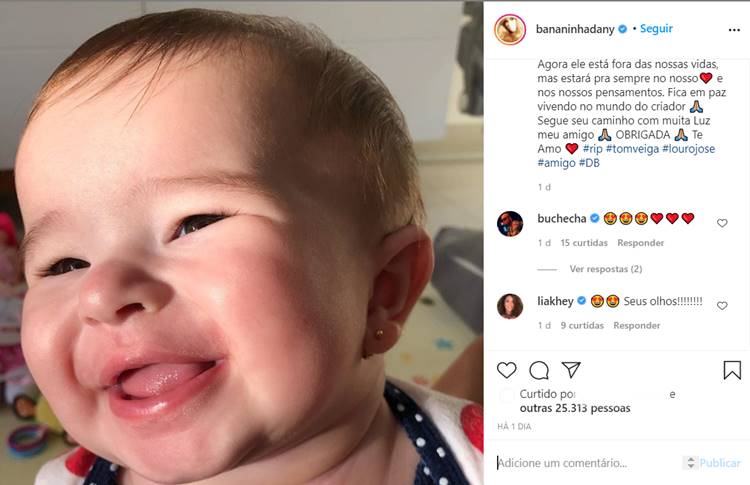The height and width of the screenshot is (485, 750).
Task: Open comments via the speech bubble icon
Action: pos(539,370)
